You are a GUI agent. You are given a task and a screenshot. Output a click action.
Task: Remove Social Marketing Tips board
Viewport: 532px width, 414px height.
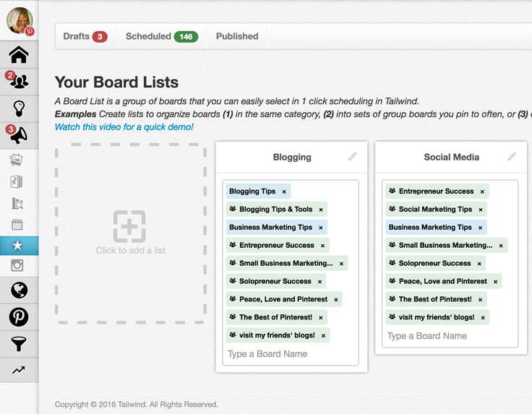point(481,210)
